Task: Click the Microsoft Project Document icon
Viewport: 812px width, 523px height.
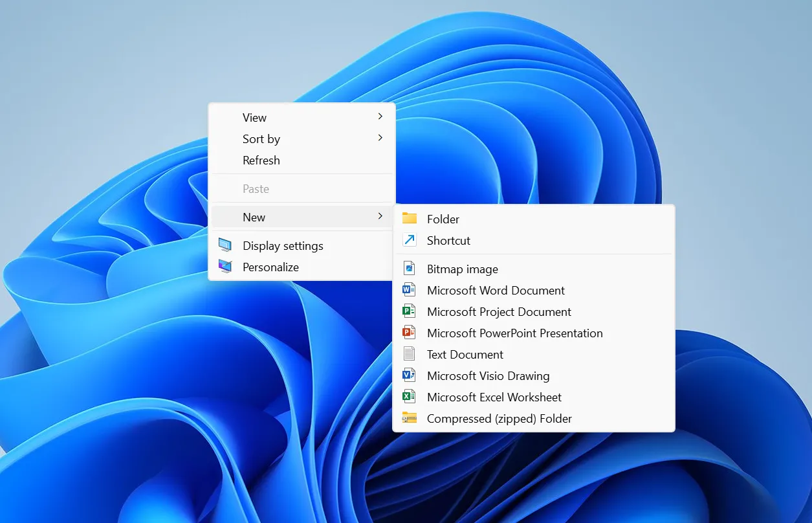Action: point(410,311)
